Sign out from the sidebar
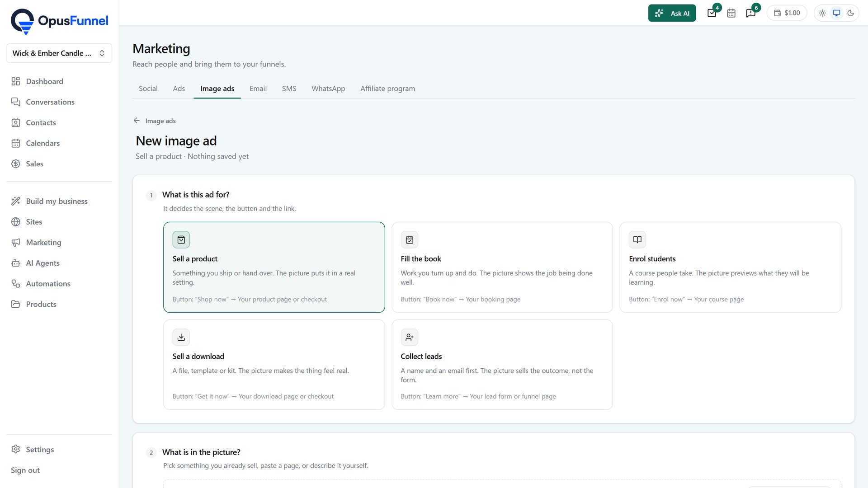 tap(25, 470)
